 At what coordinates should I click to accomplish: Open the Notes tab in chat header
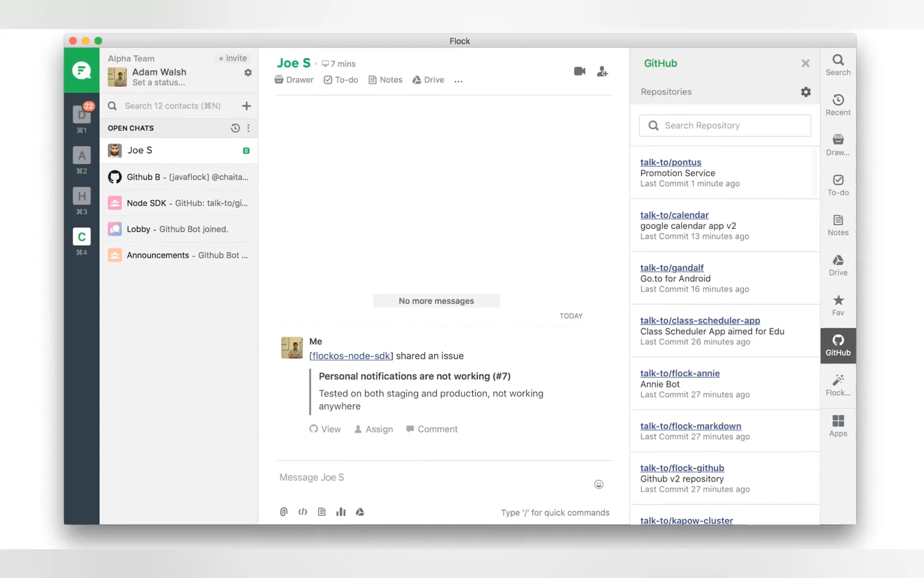385,80
